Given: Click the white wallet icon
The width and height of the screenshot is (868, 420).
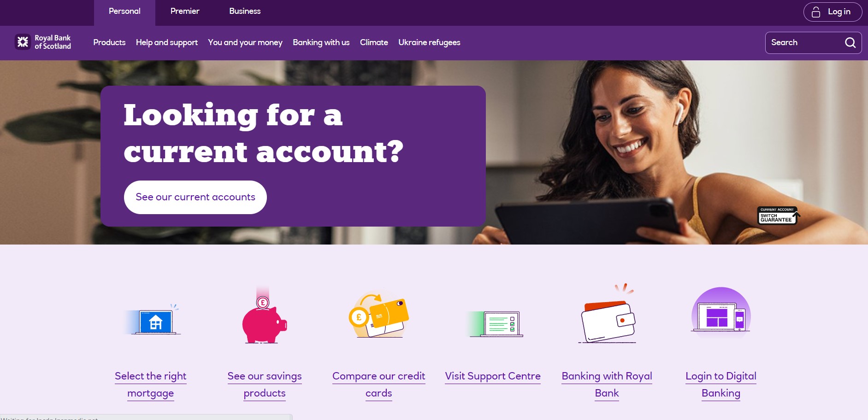Looking at the screenshot, I should click(607, 315).
